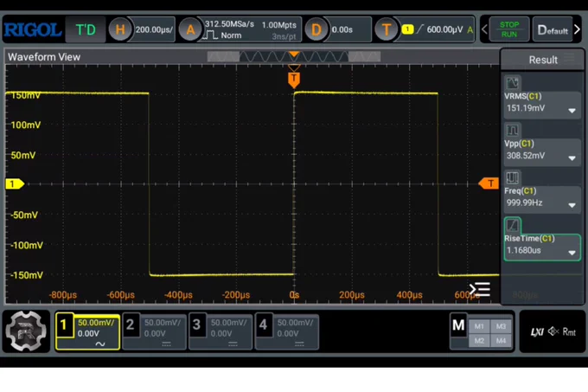This screenshot has width=588, height=392.
Task: Expand the VRMS(C1) dropdown arrow
Action: click(x=572, y=111)
